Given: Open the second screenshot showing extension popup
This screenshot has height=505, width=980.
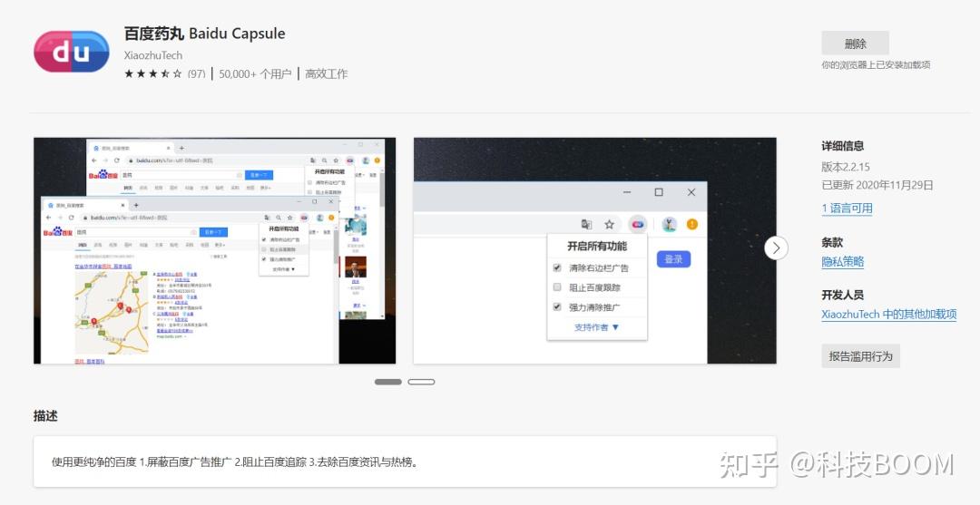Looking at the screenshot, I should coord(594,251).
